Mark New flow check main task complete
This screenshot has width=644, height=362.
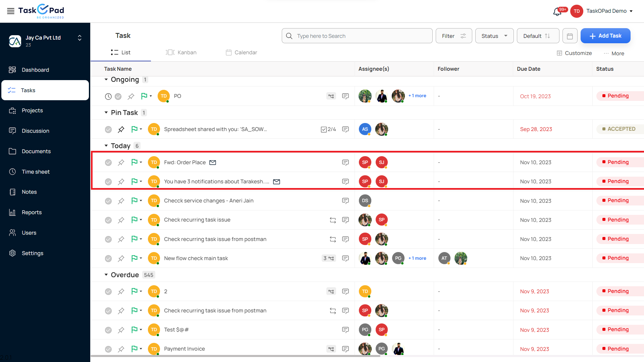pos(108,258)
